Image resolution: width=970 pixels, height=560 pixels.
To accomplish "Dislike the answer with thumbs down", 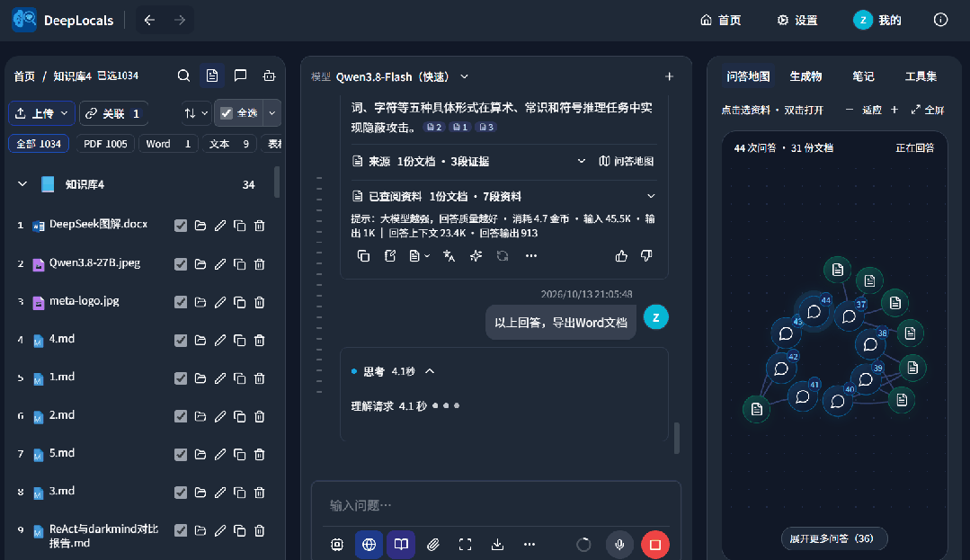I will point(646,255).
